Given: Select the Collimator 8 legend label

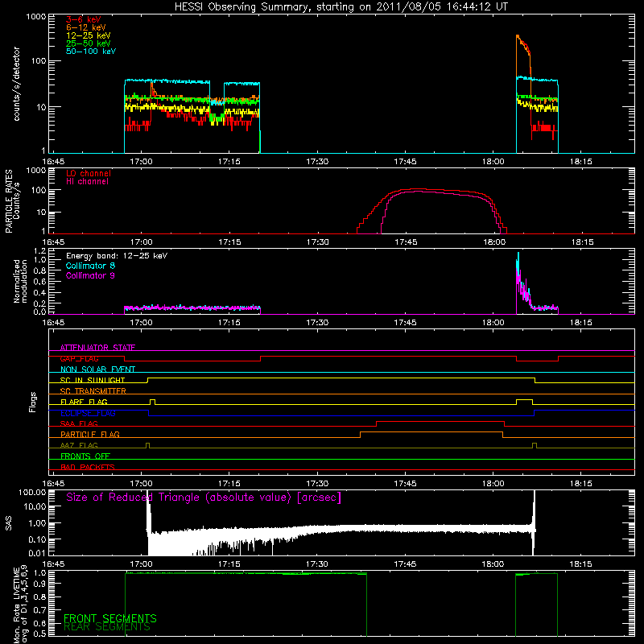Looking at the screenshot, I should pyautogui.click(x=90, y=266).
